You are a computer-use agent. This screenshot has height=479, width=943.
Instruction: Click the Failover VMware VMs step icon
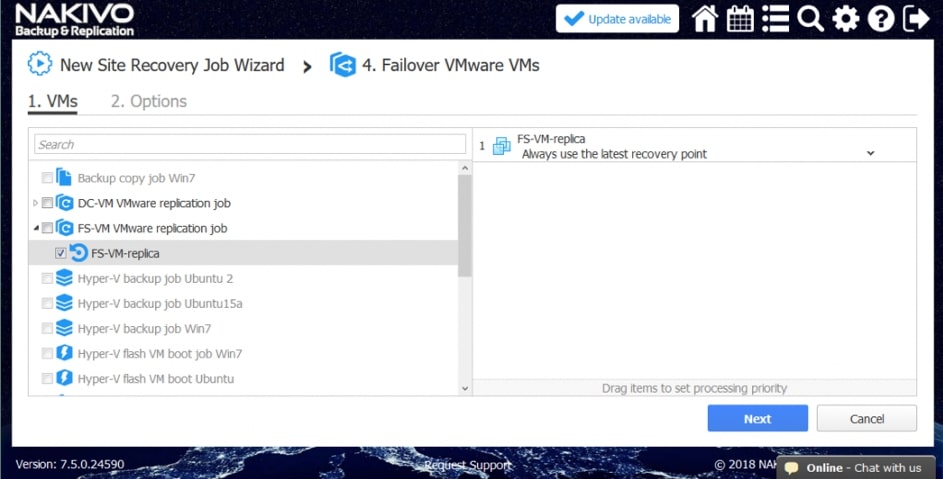click(343, 64)
